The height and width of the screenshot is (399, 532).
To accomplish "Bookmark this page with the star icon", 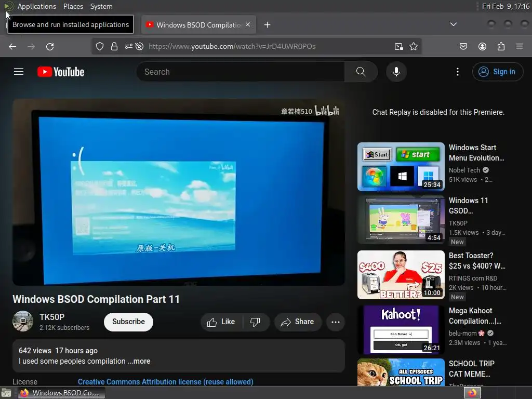I will pos(413,46).
